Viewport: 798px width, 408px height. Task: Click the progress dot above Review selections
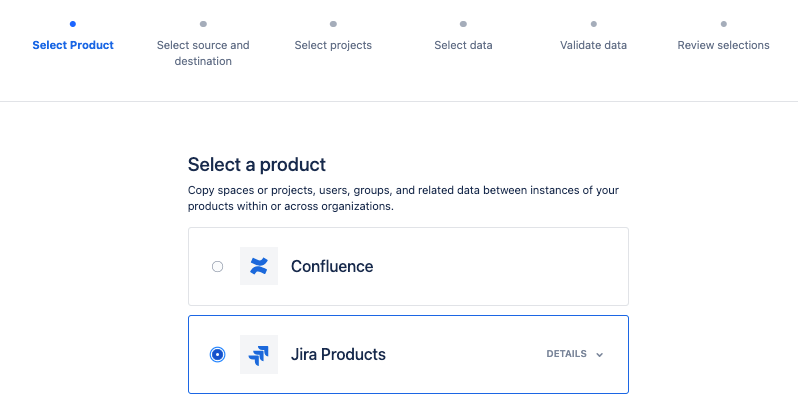pyautogui.click(x=723, y=23)
